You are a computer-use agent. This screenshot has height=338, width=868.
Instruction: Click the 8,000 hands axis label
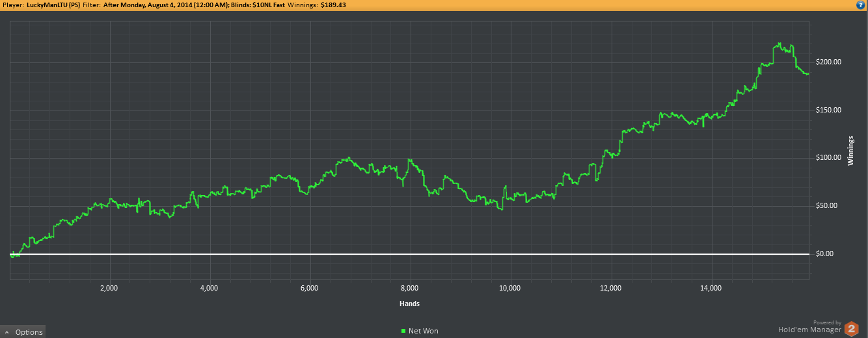click(x=410, y=287)
